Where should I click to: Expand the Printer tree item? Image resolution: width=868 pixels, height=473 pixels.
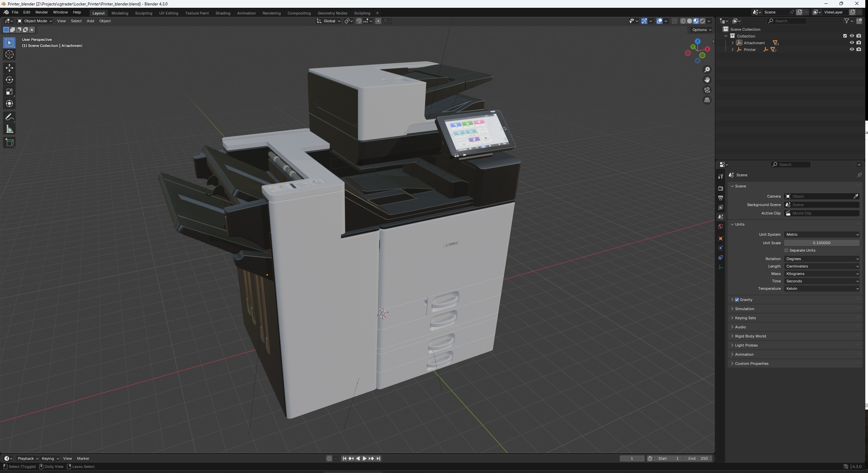(x=732, y=50)
